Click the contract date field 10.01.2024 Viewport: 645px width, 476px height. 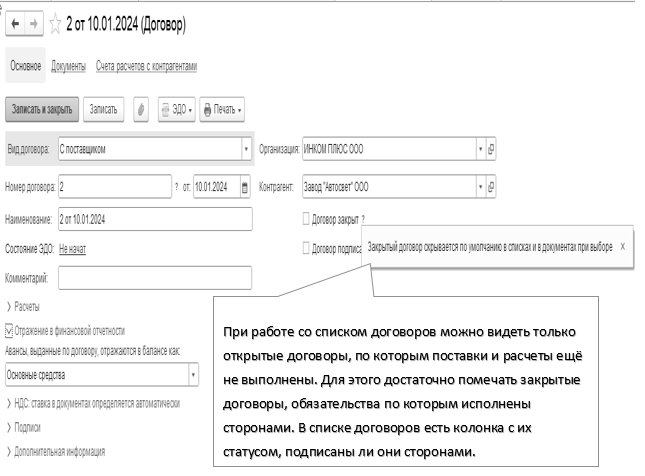click(217, 187)
